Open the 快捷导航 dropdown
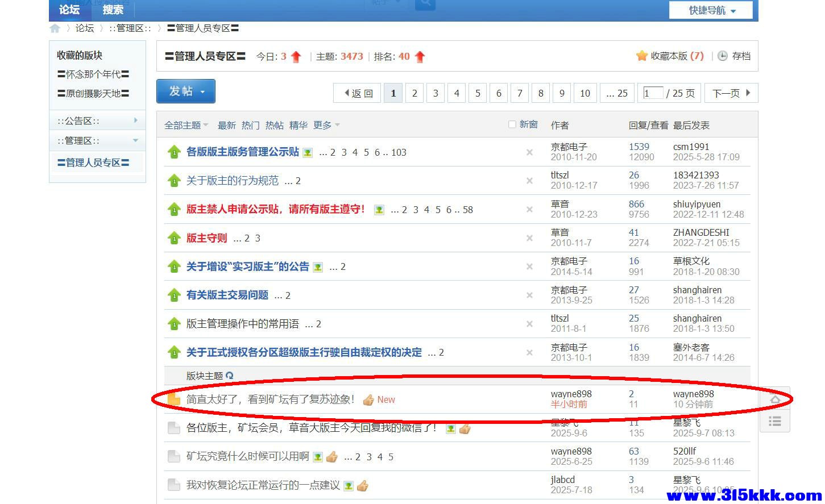The height and width of the screenshot is (504, 825). click(710, 10)
